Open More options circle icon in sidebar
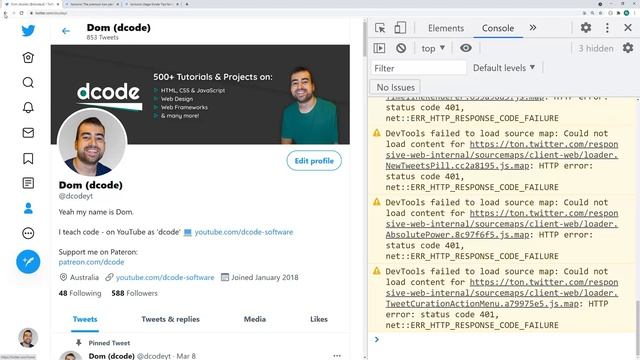This screenshot has height=360, width=640. coord(28,233)
